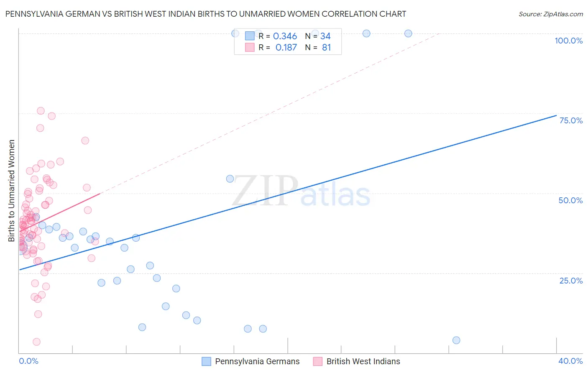
Task: Click the highest pink data point
Action: (41, 111)
